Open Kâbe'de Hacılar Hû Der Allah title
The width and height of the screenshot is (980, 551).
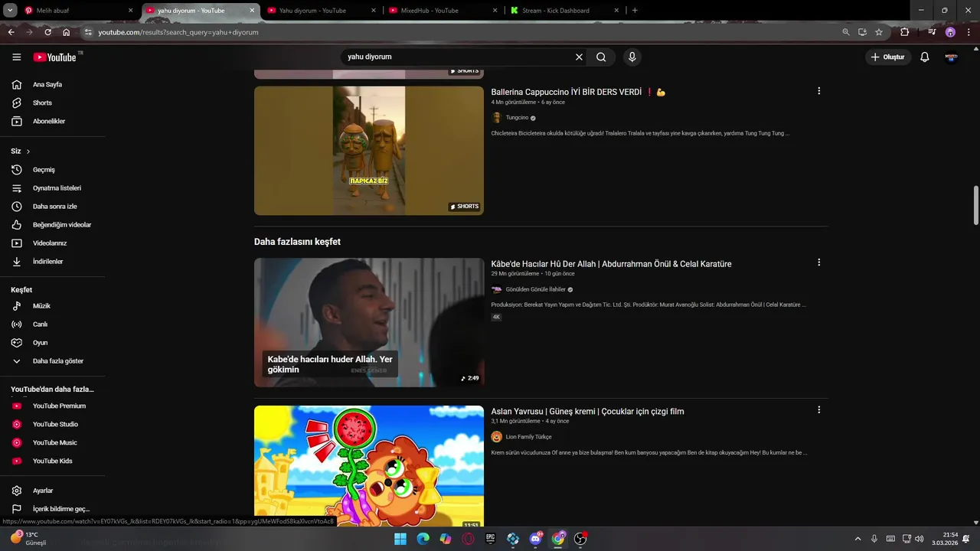click(x=611, y=264)
